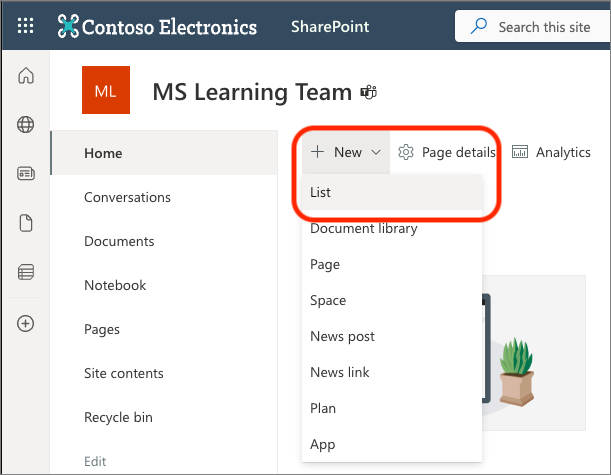This screenshot has width=611, height=475.
Task: Choose Document library from New menu
Action: click(392, 228)
